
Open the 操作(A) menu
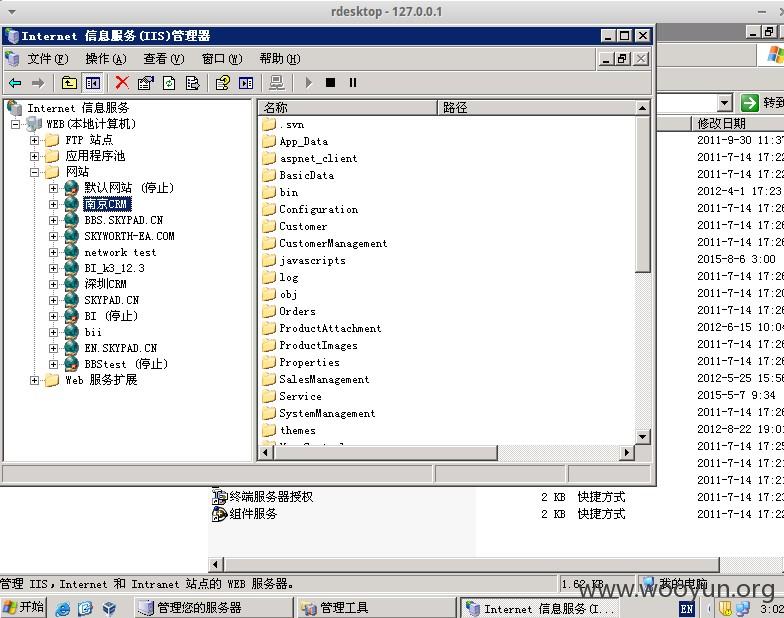106,59
